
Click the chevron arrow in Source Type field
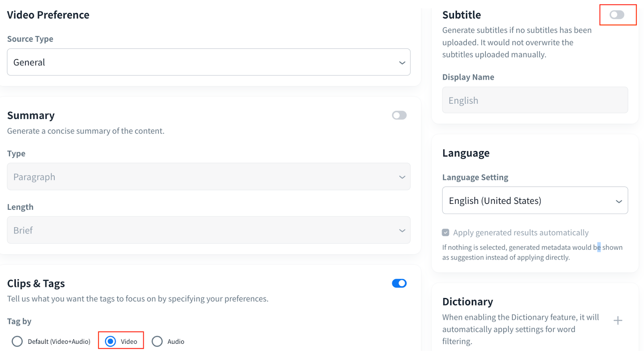(402, 63)
